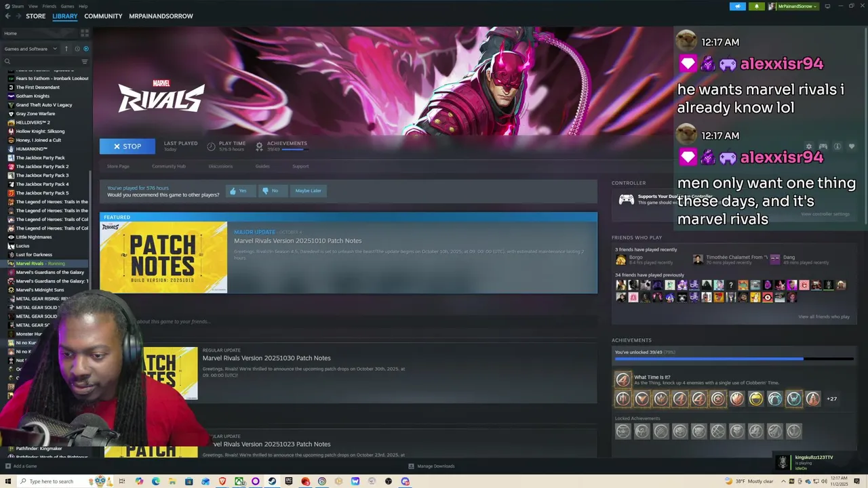Open the game settings gear icon
This screenshot has height=488, width=868.
pos(808,146)
